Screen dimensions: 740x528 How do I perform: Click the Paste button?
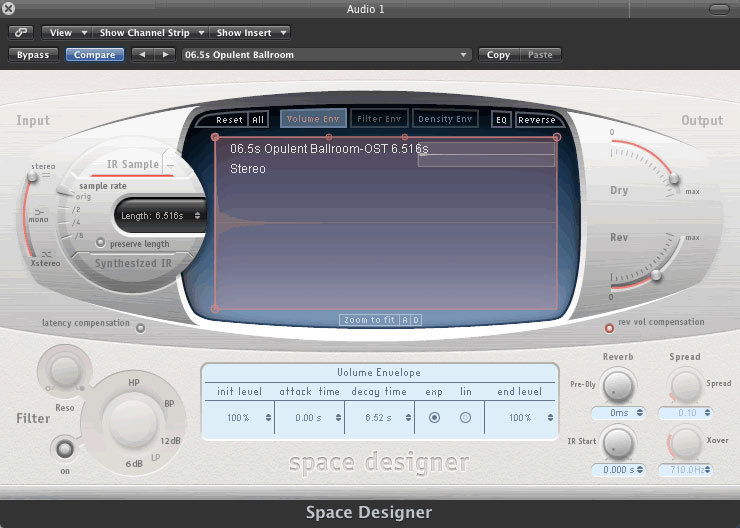tap(540, 55)
